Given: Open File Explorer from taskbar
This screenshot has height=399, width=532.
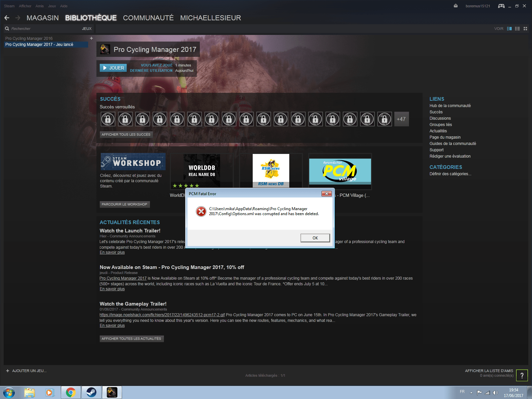Looking at the screenshot, I should point(30,393).
